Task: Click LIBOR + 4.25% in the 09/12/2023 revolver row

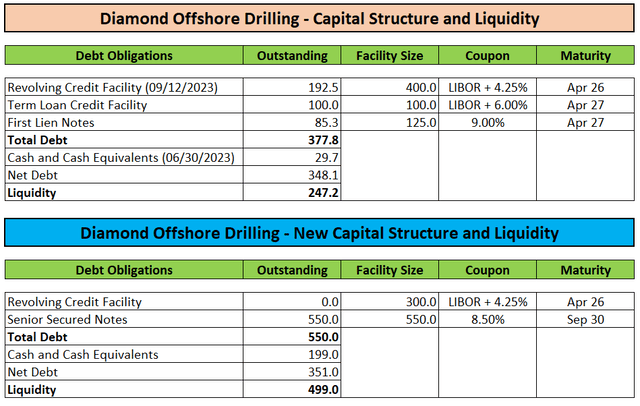Action: (x=488, y=87)
